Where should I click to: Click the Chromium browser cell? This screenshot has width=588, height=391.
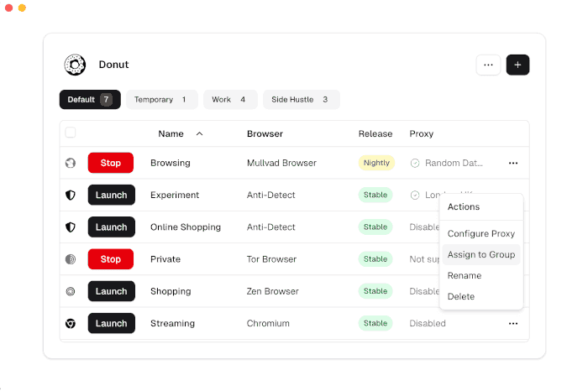tap(268, 323)
